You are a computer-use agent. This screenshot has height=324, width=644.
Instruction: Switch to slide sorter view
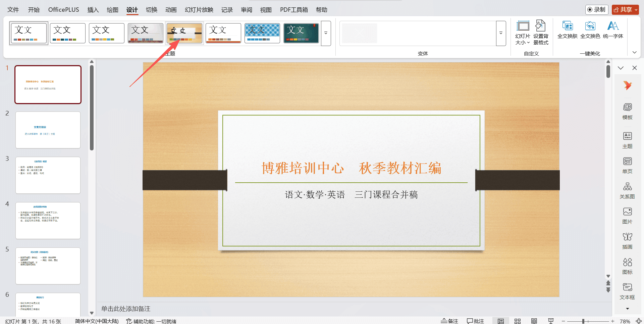tap(518, 321)
